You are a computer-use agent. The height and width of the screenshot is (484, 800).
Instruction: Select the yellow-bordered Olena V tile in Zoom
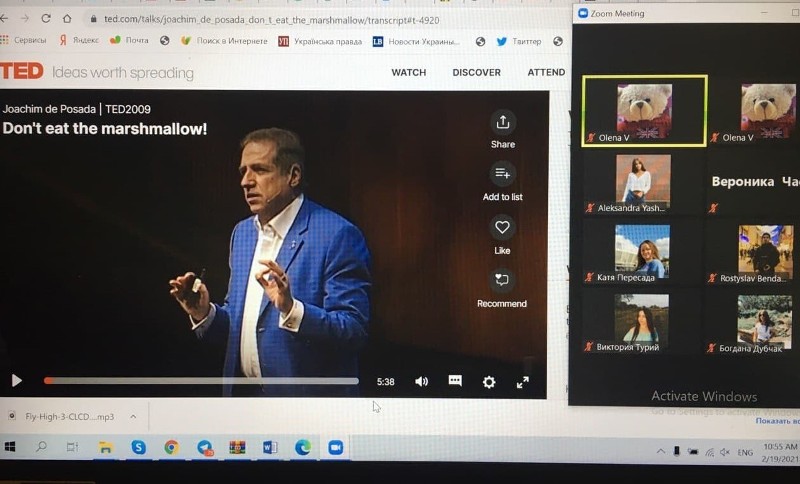[644, 111]
